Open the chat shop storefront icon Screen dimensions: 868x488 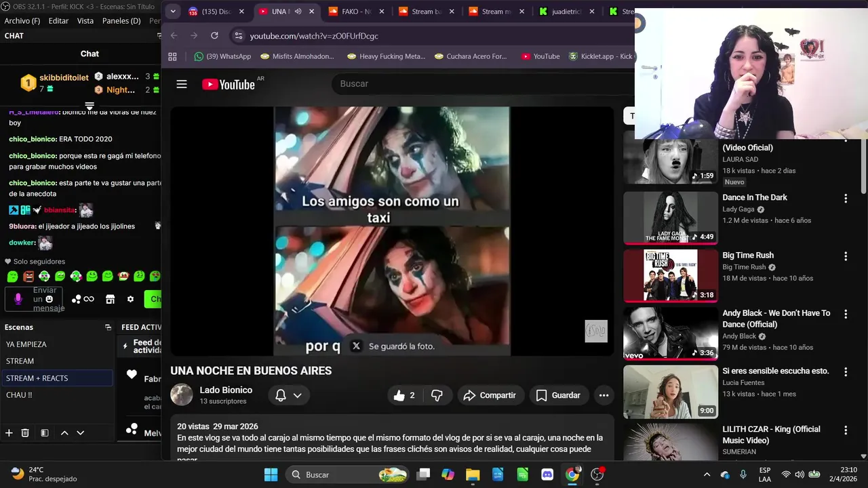111,299
